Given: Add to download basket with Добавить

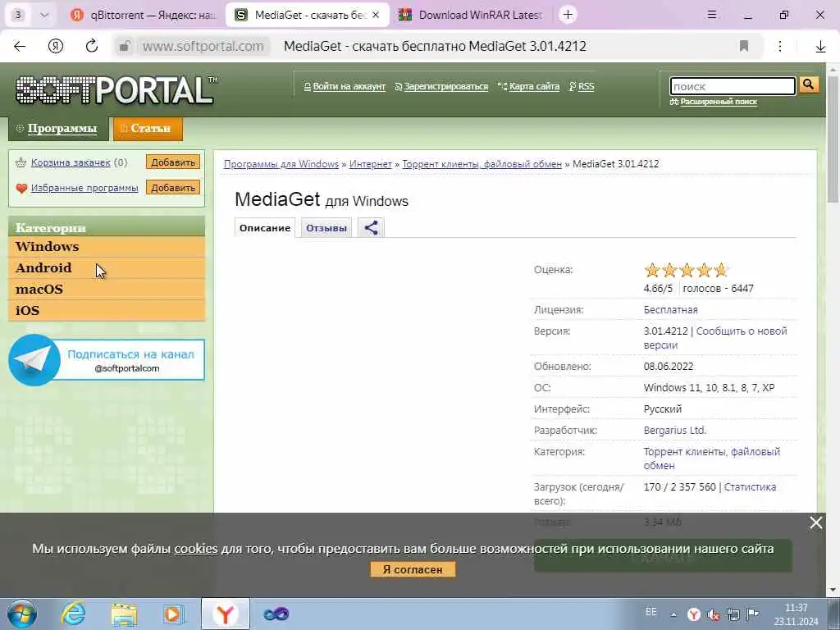Looking at the screenshot, I should click(x=173, y=162).
